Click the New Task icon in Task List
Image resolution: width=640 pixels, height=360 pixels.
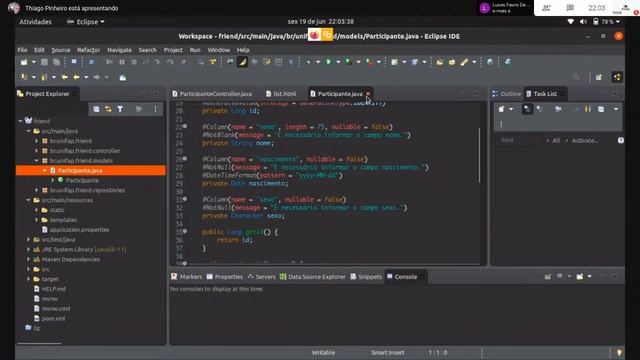tap(502, 109)
